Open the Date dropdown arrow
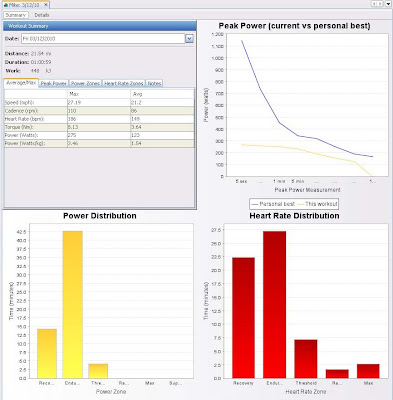The image size is (393, 400). 189,39
